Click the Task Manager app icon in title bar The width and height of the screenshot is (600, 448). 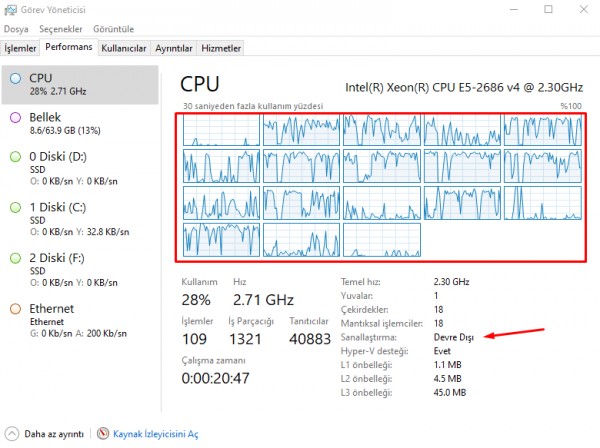[x=10, y=10]
